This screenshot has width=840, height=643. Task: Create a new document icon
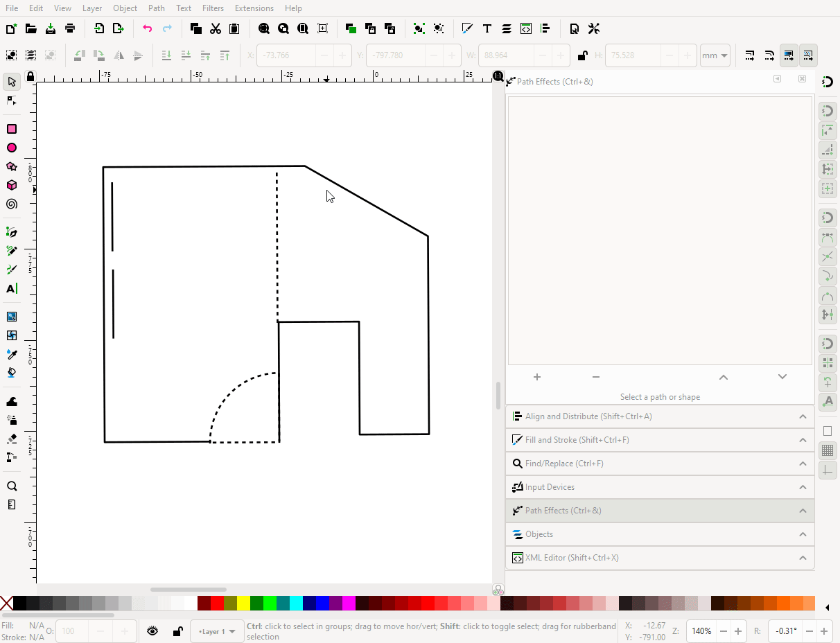pos(11,28)
